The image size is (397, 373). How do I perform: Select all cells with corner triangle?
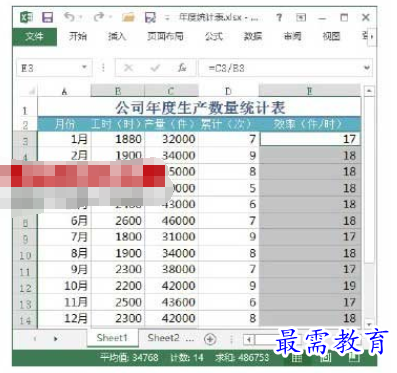[31, 91]
